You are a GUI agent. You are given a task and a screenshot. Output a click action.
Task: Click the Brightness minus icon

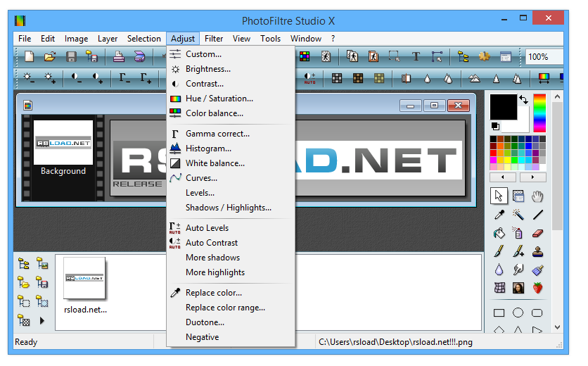click(29, 77)
